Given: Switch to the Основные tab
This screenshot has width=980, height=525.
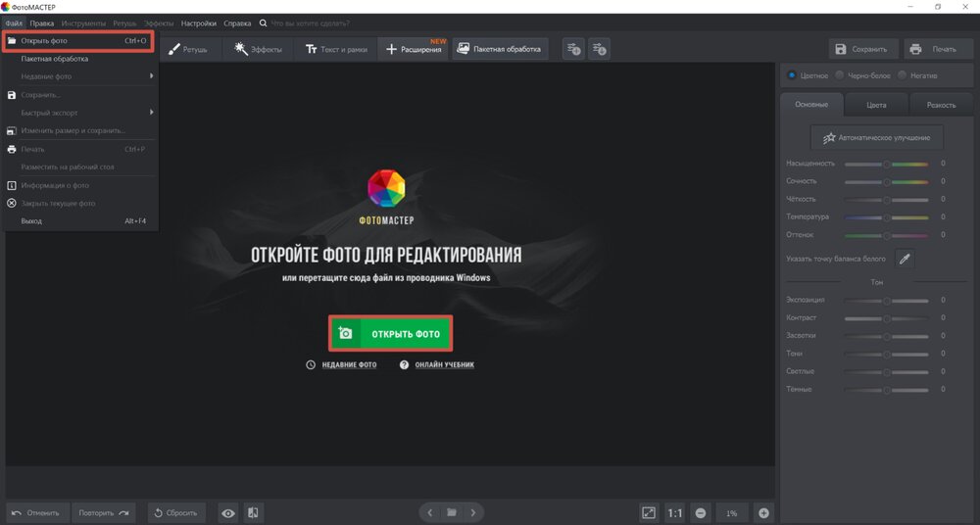Looking at the screenshot, I should (x=811, y=105).
